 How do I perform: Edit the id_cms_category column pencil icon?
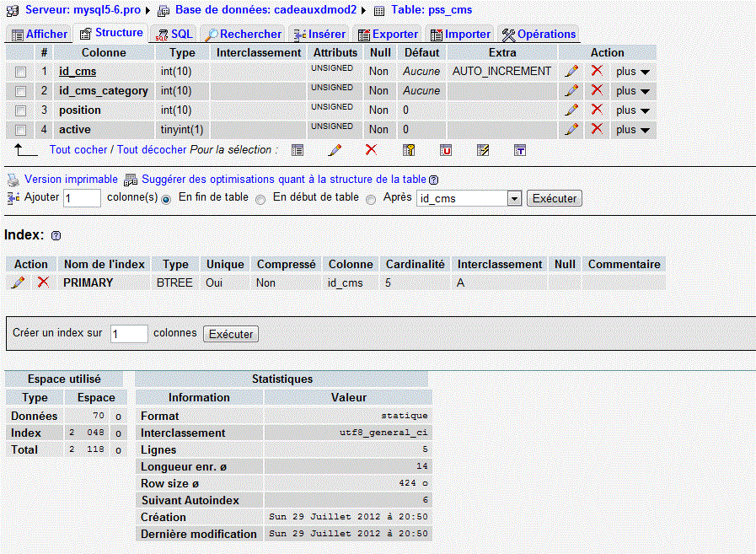571,90
